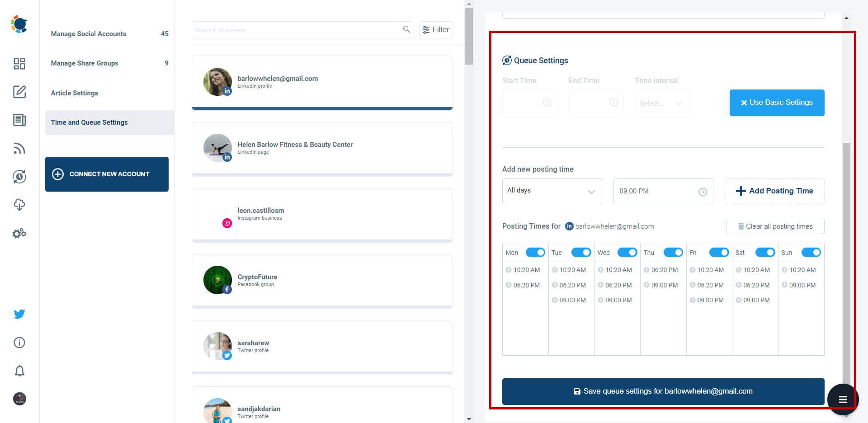The image size is (868, 423).
Task: Select the download cloud icon
Action: click(19, 205)
